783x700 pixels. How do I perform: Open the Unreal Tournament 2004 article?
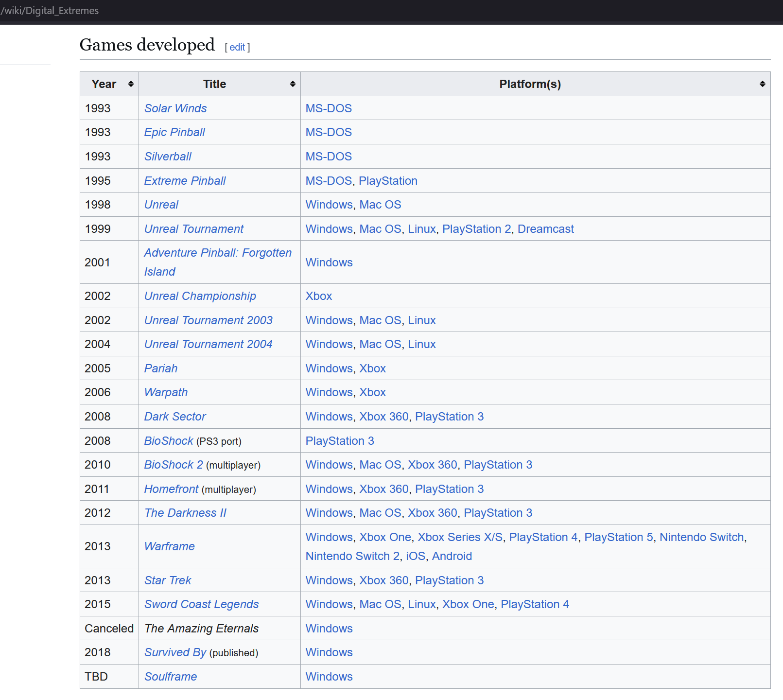pyautogui.click(x=209, y=344)
